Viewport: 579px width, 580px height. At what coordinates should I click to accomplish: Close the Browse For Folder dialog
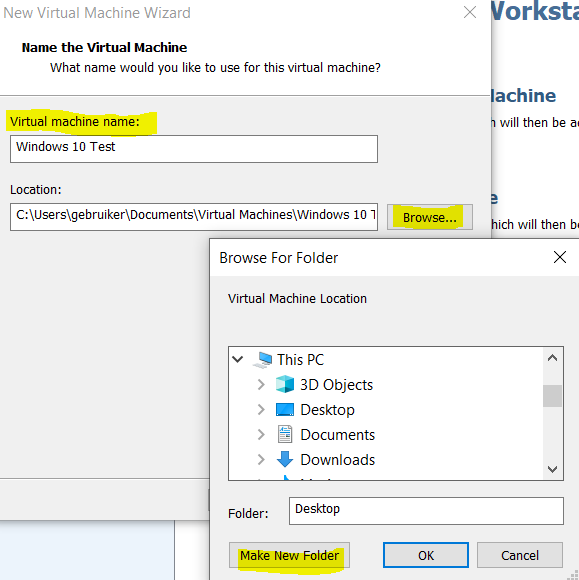[x=560, y=257]
